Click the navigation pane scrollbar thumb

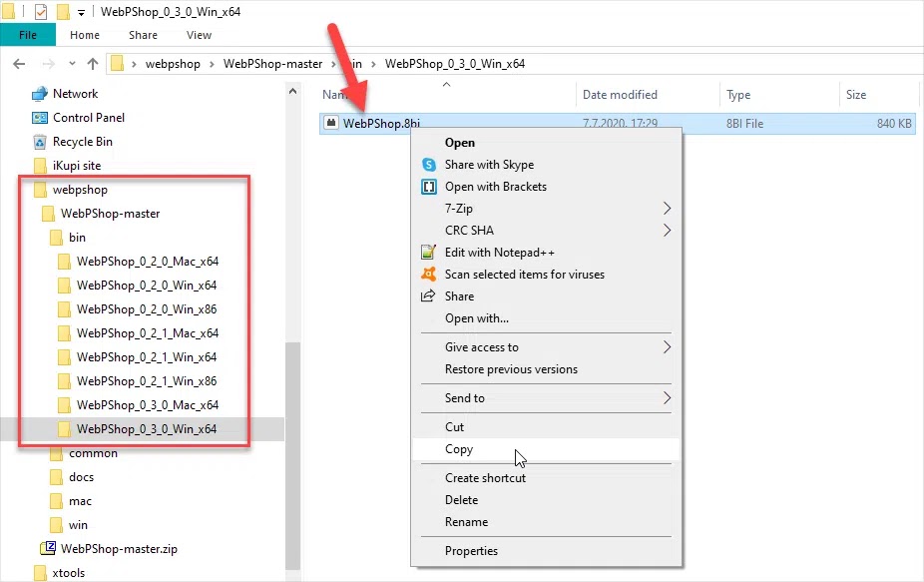point(293,456)
